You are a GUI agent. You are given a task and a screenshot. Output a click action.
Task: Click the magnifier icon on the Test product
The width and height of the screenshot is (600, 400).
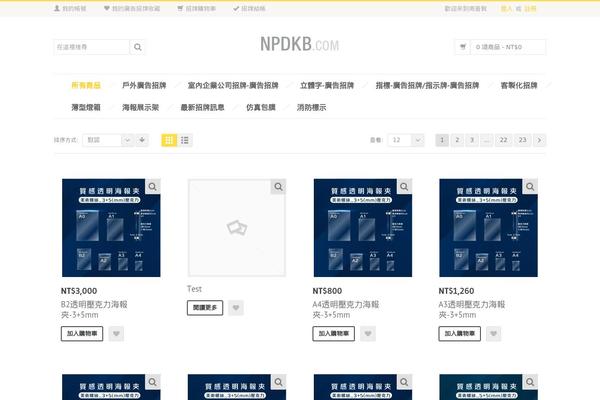click(278, 186)
